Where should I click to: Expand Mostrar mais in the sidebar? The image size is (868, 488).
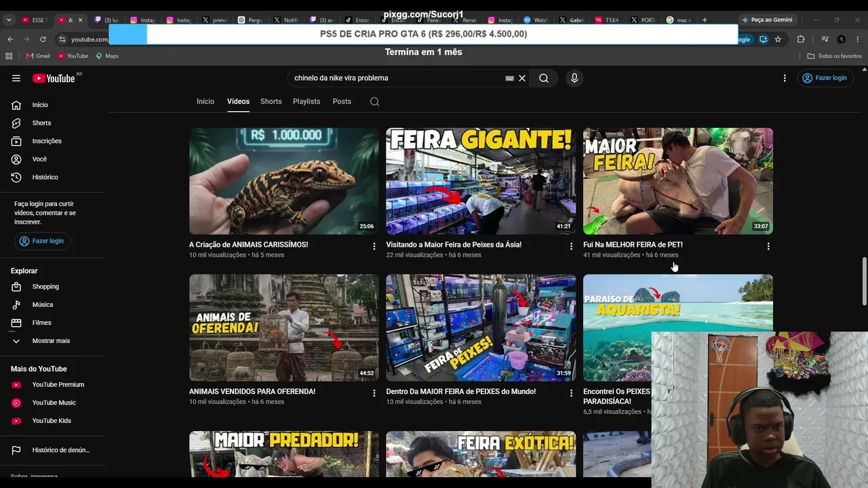tap(52, 341)
